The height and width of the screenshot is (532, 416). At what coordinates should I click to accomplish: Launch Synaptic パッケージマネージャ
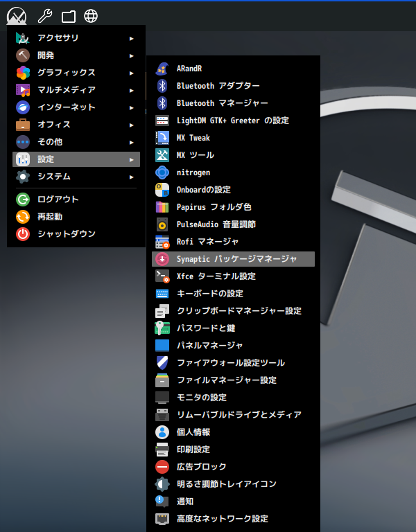[233, 259]
